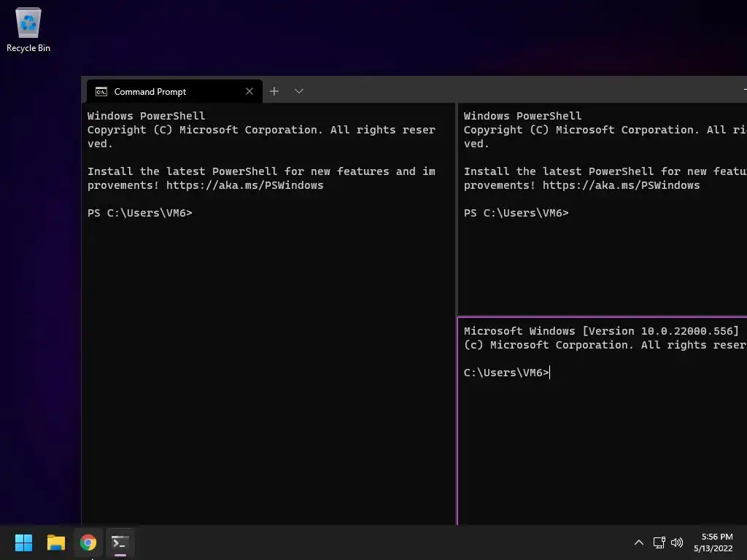The height and width of the screenshot is (560, 747).
Task: Open a new terminal tab with plus button
Action: [274, 91]
